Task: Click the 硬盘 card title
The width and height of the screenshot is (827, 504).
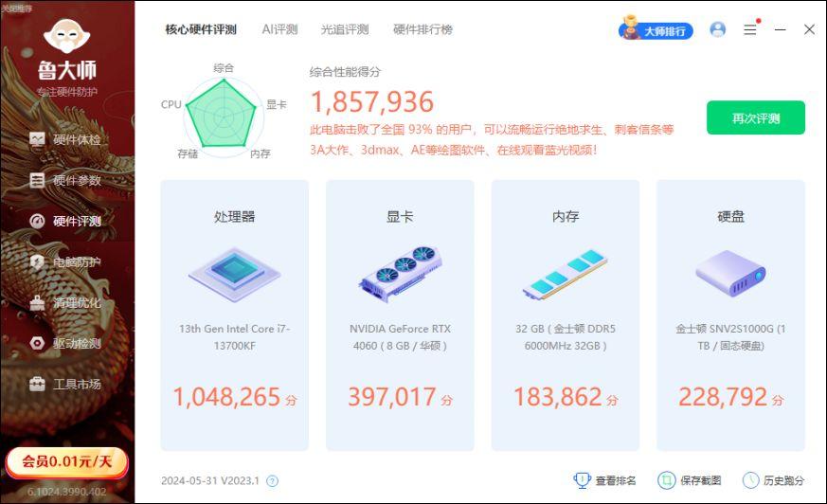Action: (730, 217)
